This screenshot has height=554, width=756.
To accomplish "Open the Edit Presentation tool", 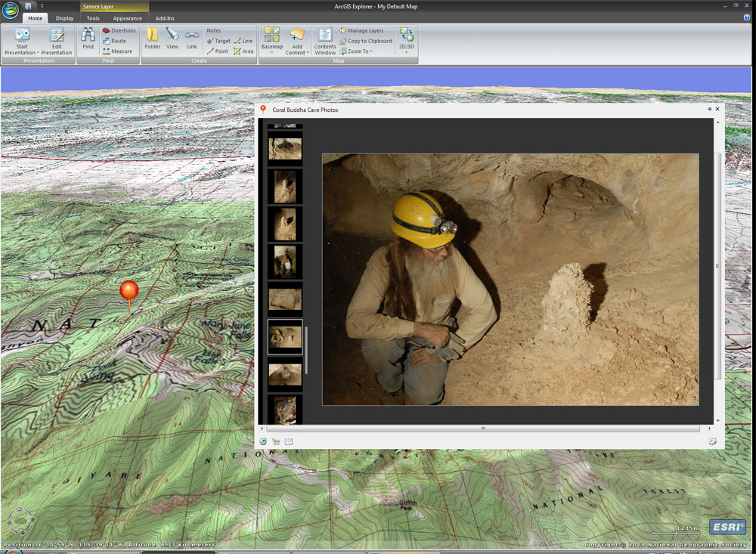I will 57,41.
